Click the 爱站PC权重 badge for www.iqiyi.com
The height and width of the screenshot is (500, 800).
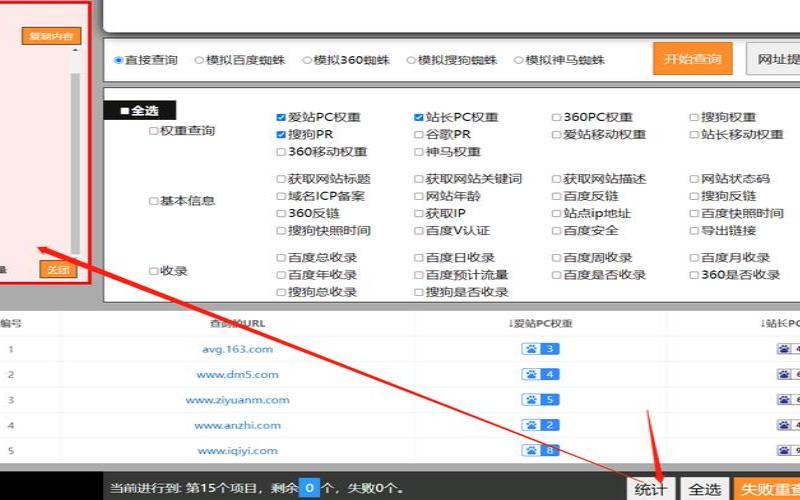[540, 451]
